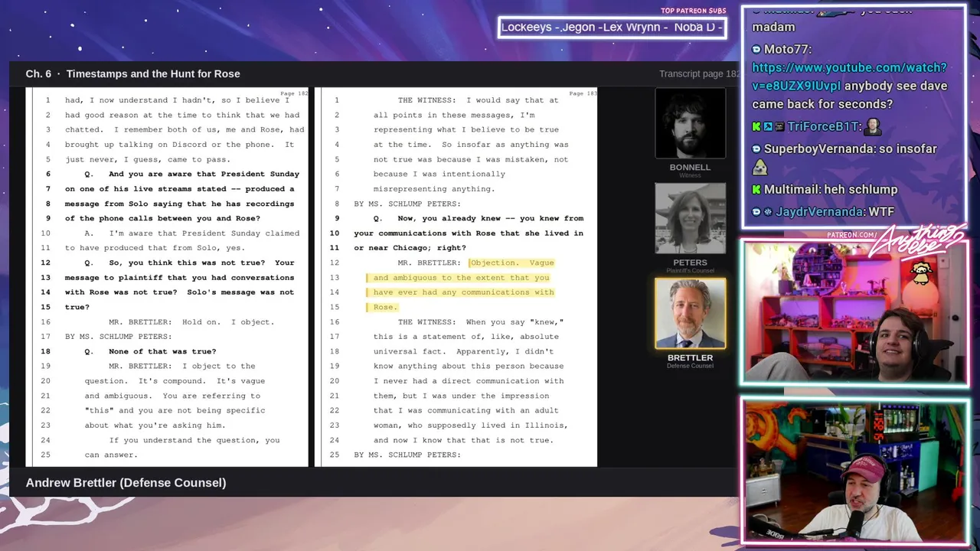Click Moto77's chat platform badge
Screen dimensions: 980x551
[x=756, y=50]
